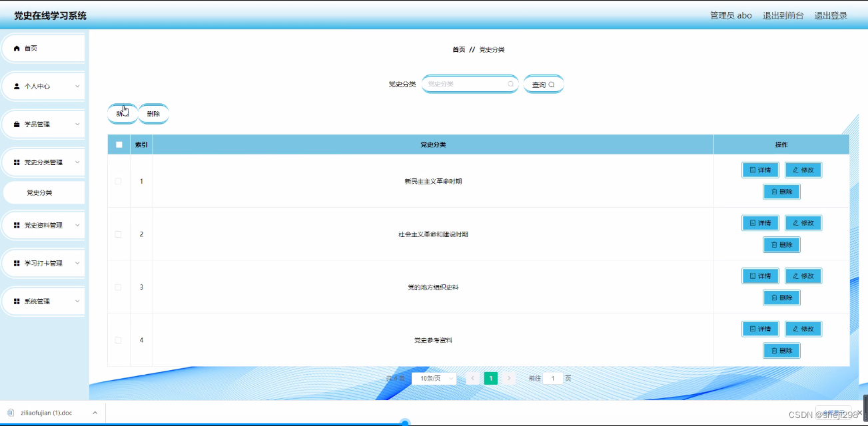Image resolution: width=868 pixels, height=426 pixels.
Task: Click the magnifier icon in 查询 button
Action: coord(550,84)
